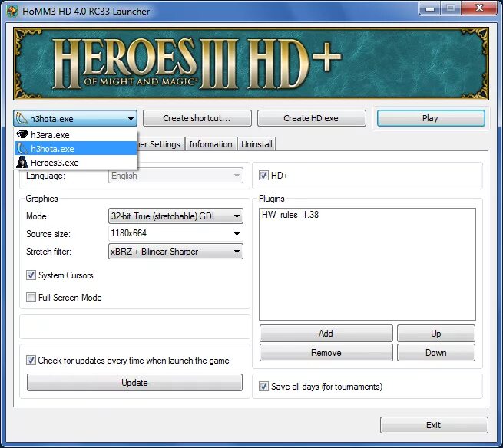Minimize the launcher window
Screen dimensions: 503x448
click(x=430, y=8)
